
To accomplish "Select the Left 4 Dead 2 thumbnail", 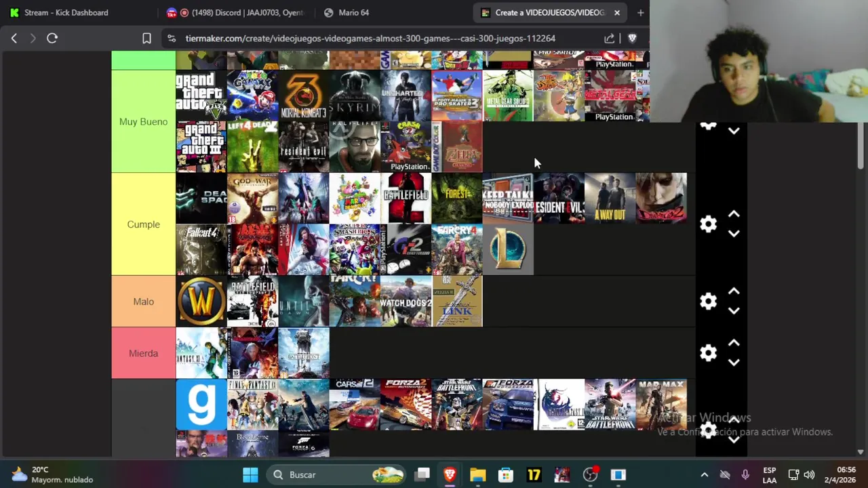I will click(252, 147).
